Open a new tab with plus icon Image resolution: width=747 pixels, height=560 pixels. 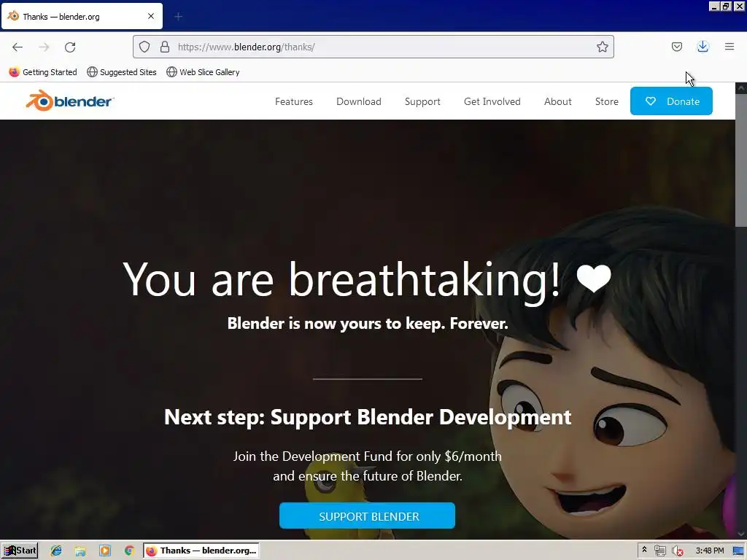point(178,17)
